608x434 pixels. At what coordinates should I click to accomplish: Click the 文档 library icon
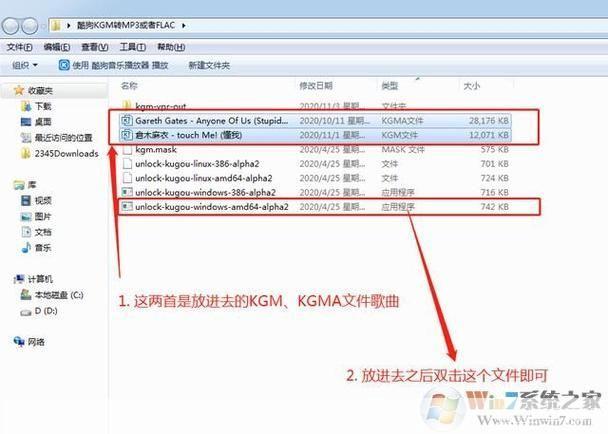(x=26, y=232)
